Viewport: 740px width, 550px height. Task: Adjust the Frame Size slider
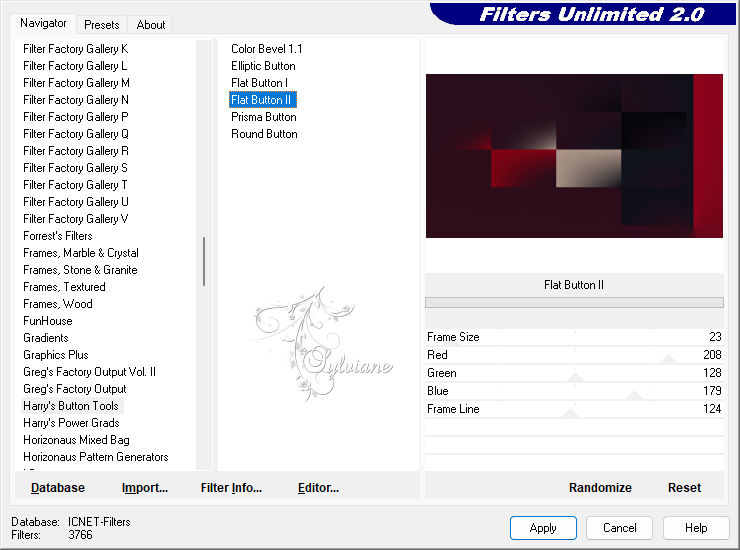point(574,337)
